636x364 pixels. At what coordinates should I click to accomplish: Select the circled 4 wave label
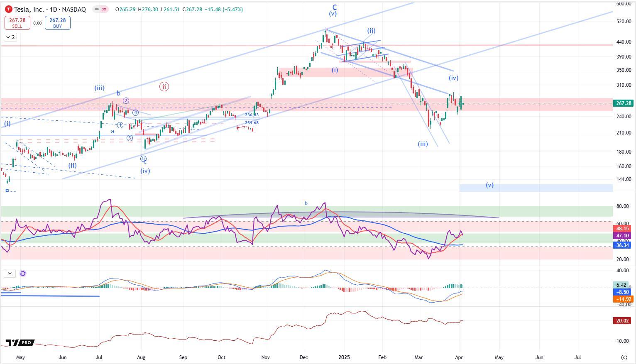click(136, 112)
